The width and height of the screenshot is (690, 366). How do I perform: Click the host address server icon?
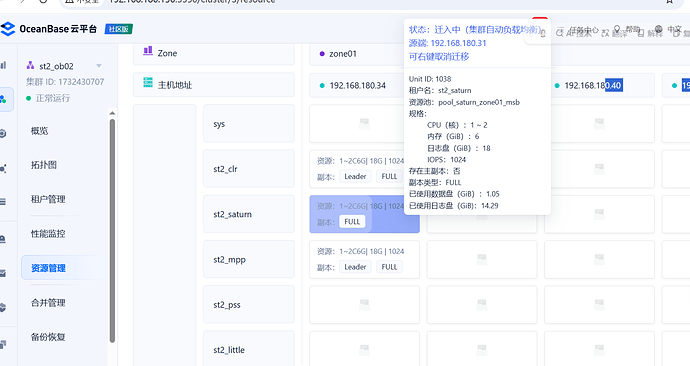(x=148, y=82)
